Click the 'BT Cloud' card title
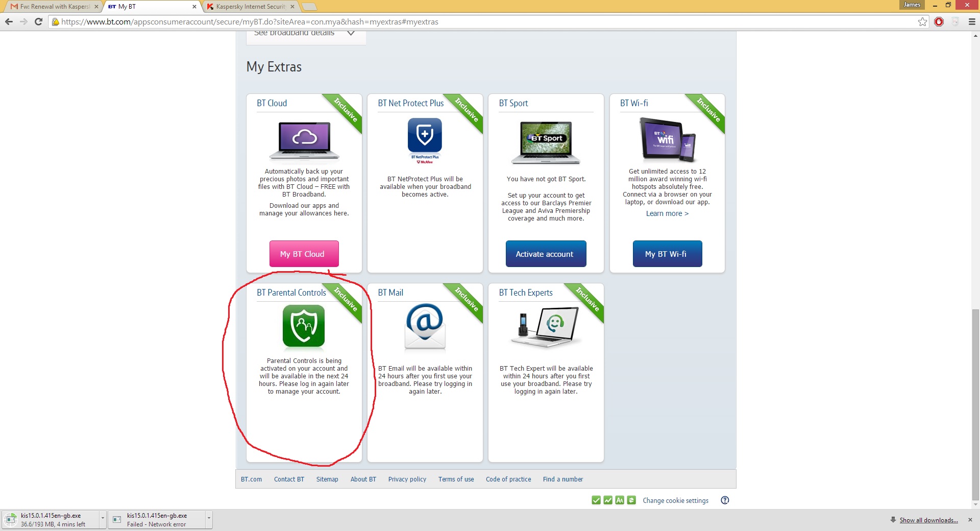This screenshot has height=531, width=980. 272,103
